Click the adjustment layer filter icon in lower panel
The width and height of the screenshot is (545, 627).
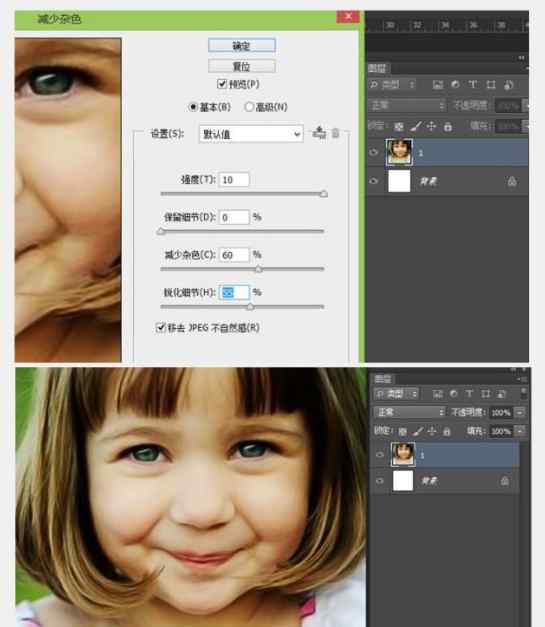pos(453,394)
